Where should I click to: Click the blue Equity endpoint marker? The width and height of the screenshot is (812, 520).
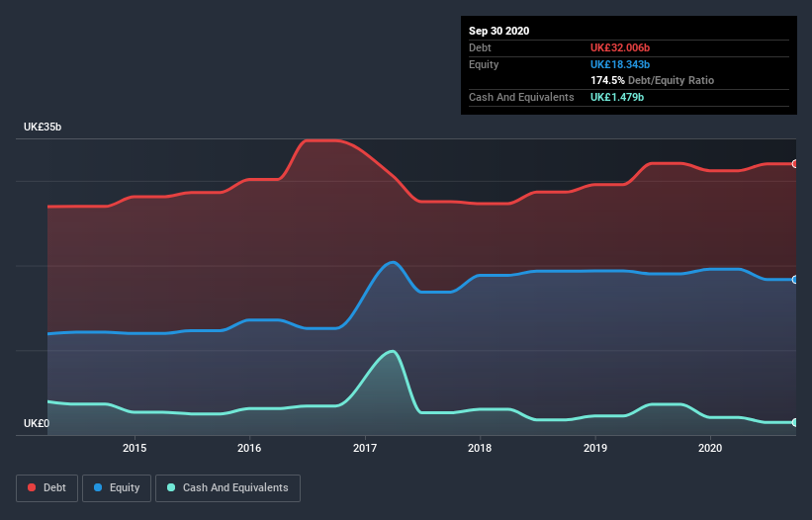795,280
